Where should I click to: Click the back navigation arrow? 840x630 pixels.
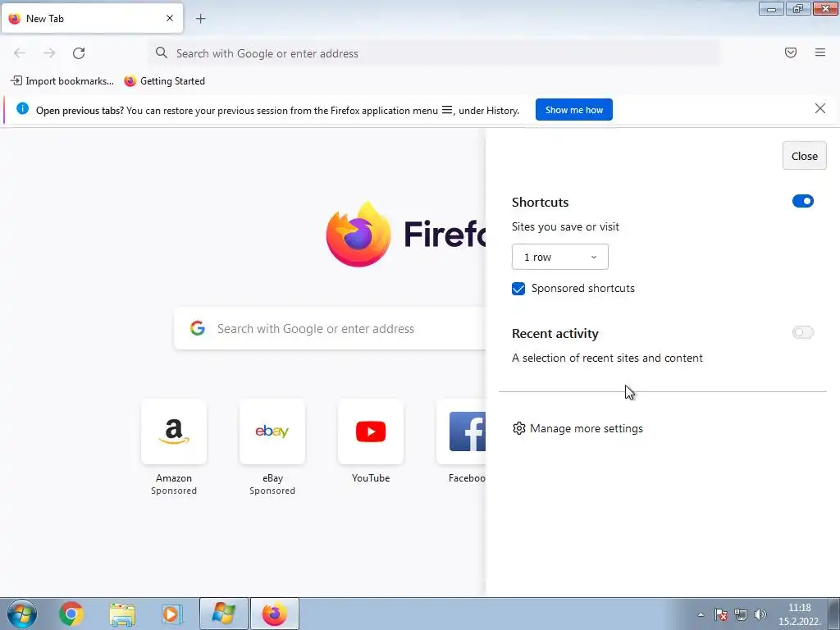coord(20,53)
